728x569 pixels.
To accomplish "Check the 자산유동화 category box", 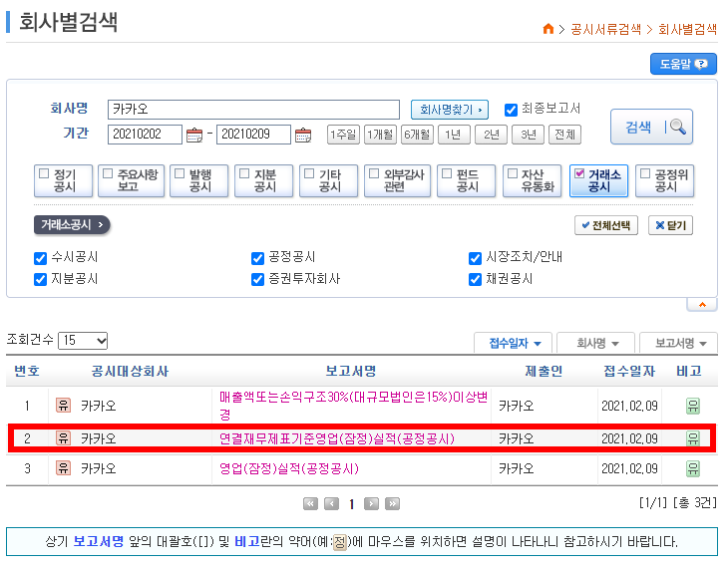I will click(x=513, y=173).
